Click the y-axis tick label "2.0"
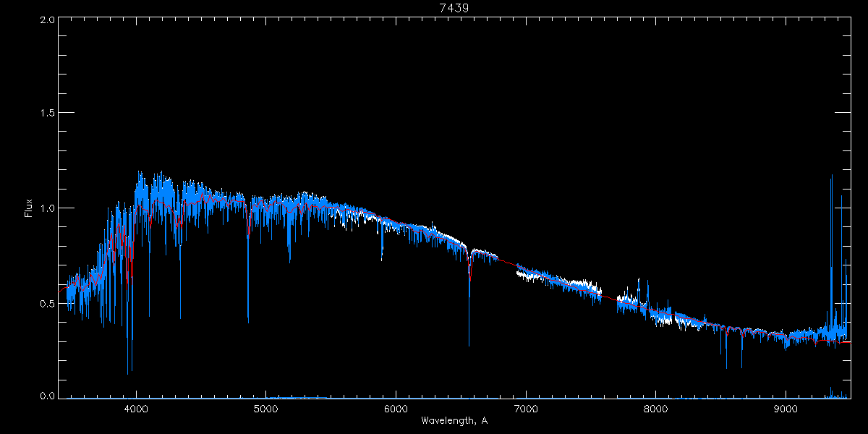Image resolution: width=868 pixels, height=434 pixels. (47, 20)
